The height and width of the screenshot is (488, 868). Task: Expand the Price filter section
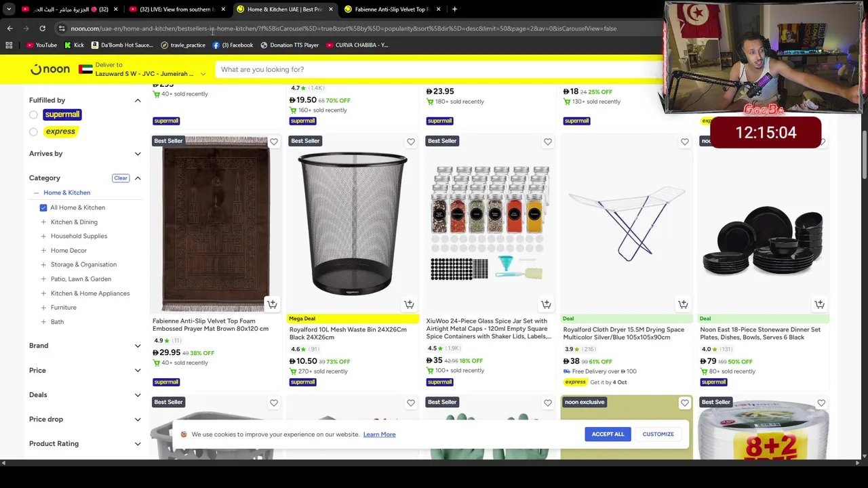(x=85, y=370)
